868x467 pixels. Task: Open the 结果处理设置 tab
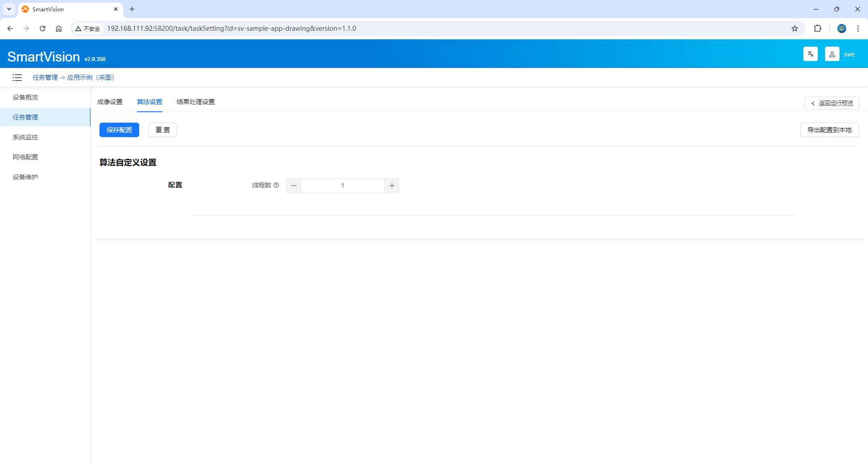click(x=196, y=102)
